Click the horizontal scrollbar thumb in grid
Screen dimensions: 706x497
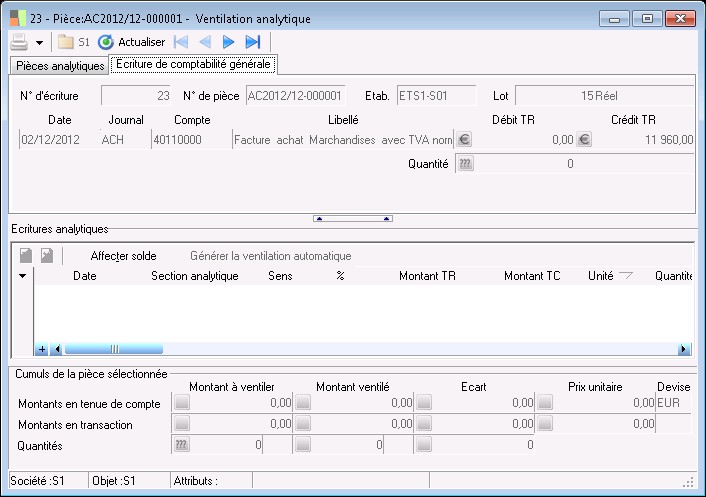tap(114, 349)
